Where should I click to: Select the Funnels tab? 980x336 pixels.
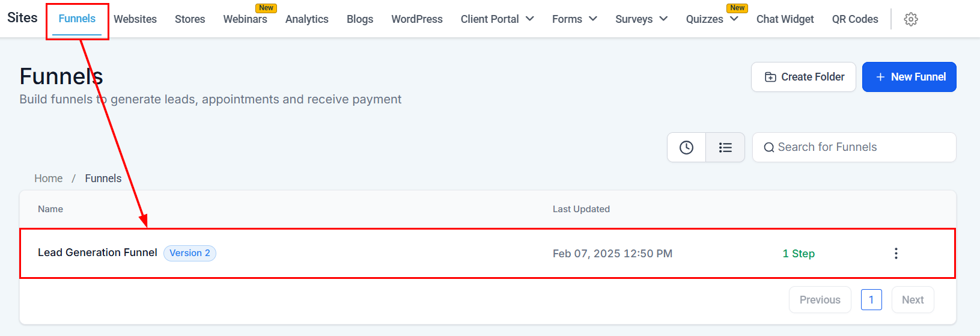click(77, 19)
